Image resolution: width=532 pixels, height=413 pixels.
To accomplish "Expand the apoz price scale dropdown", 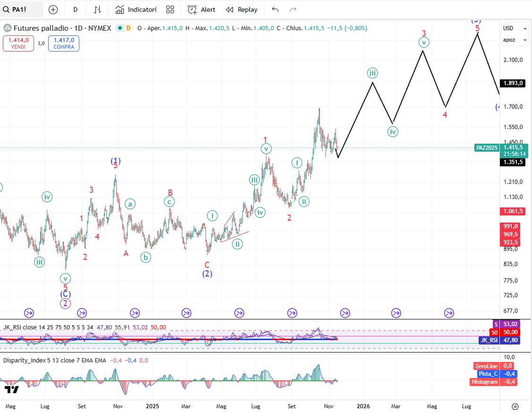I will [515, 40].
